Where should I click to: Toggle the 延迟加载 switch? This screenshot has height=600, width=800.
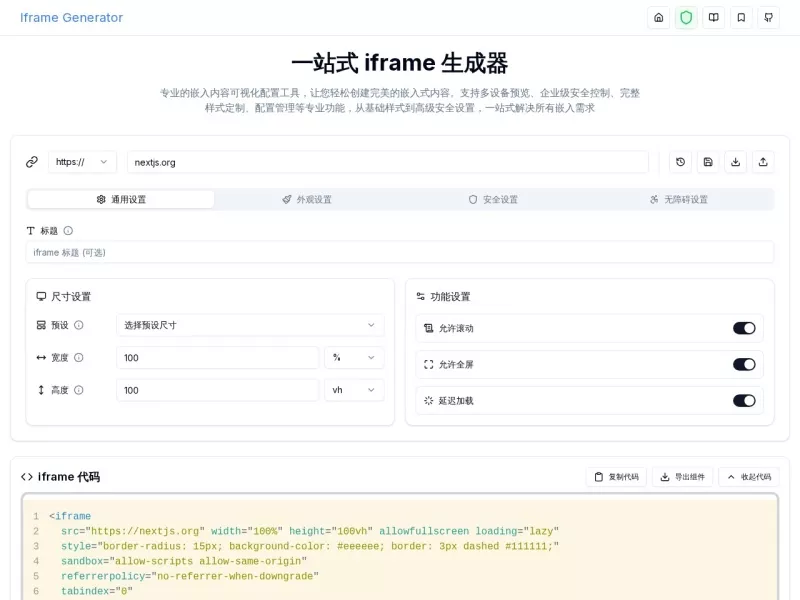click(x=744, y=401)
